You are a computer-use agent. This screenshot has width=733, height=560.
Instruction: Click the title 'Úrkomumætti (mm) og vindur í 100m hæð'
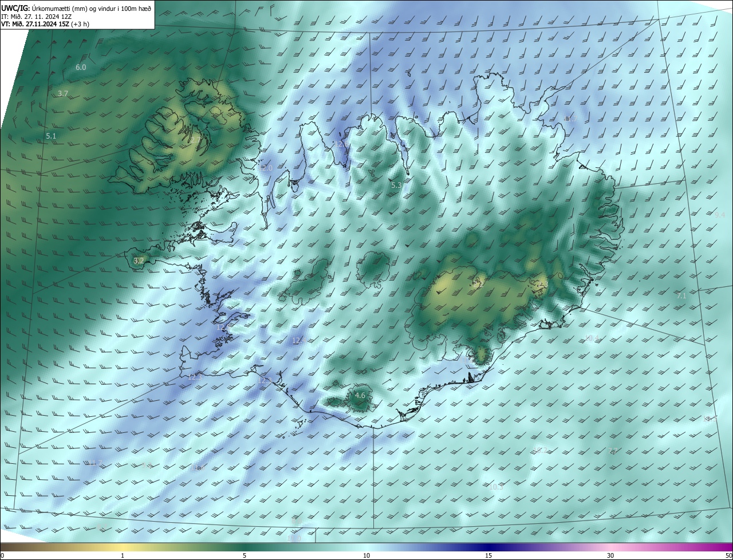click(90, 8)
